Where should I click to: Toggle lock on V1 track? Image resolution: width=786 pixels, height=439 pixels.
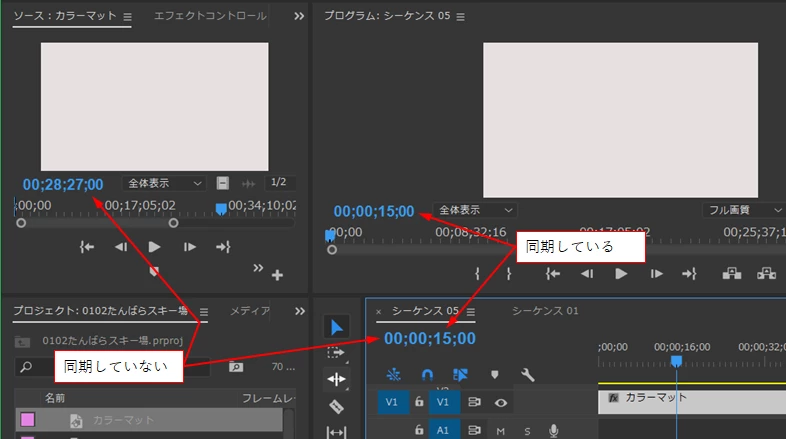point(419,401)
